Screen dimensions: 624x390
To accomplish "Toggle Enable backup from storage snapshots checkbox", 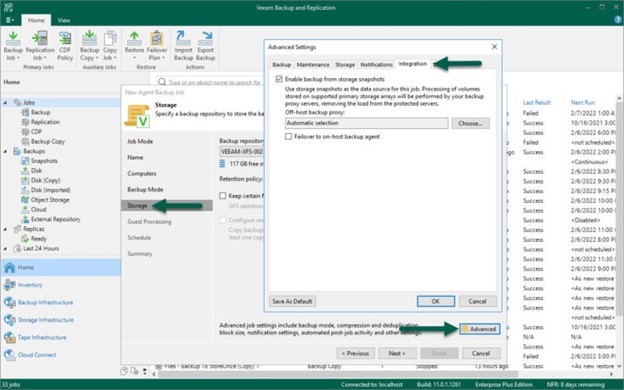I will pos(279,79).
